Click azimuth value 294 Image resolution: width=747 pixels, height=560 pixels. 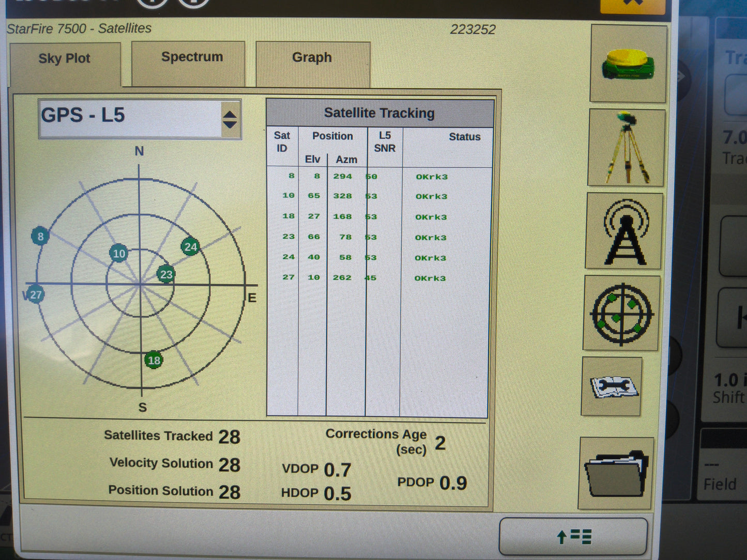point(342,176)
